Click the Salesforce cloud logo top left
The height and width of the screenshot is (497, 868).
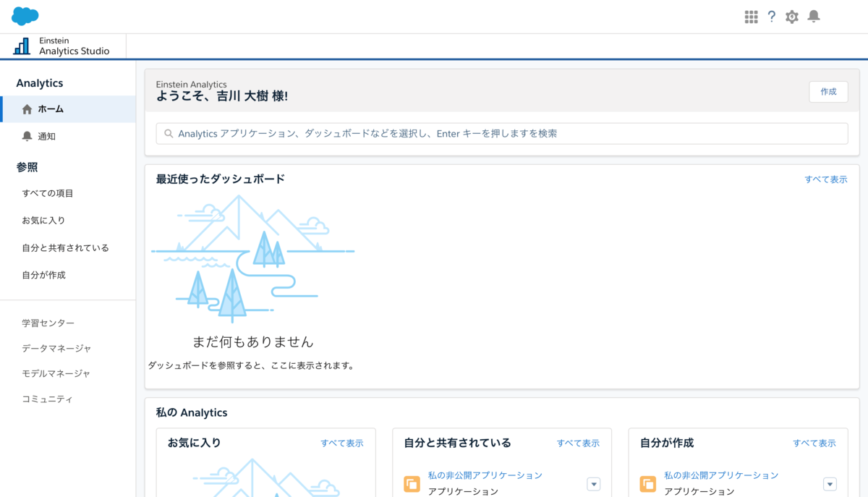pyautogui.click(x=24, y=15)
